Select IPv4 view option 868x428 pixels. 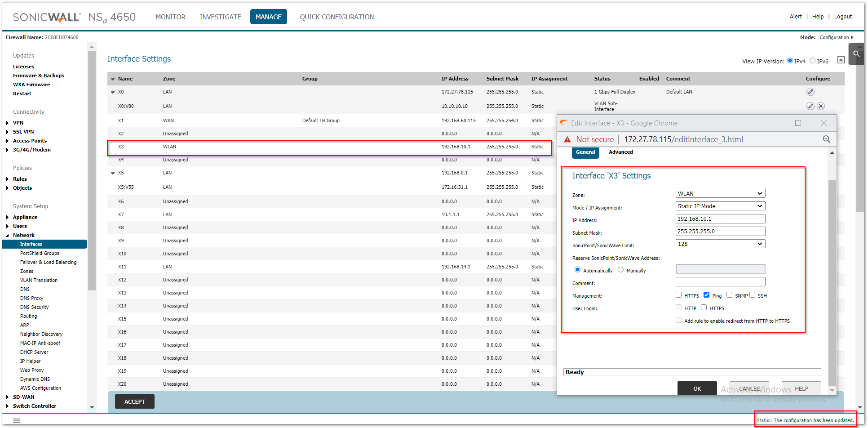(790, 61)
